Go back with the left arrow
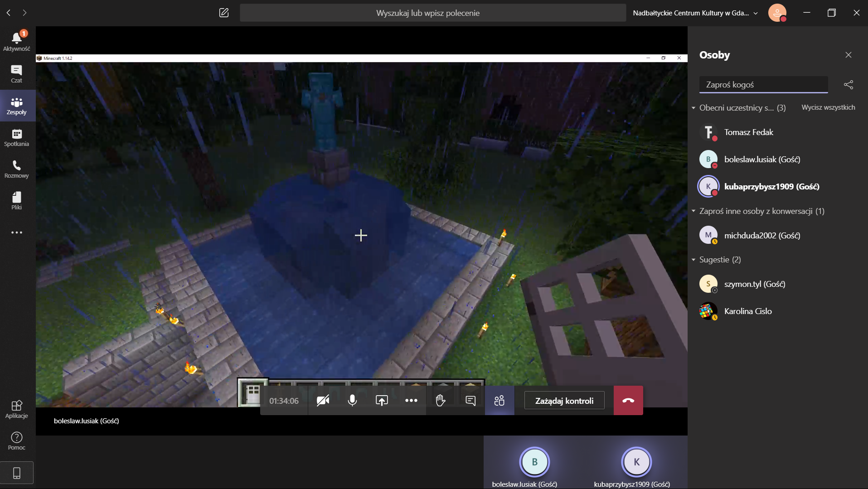The width and height of the screenshot is (868, 489). (9, 13)
